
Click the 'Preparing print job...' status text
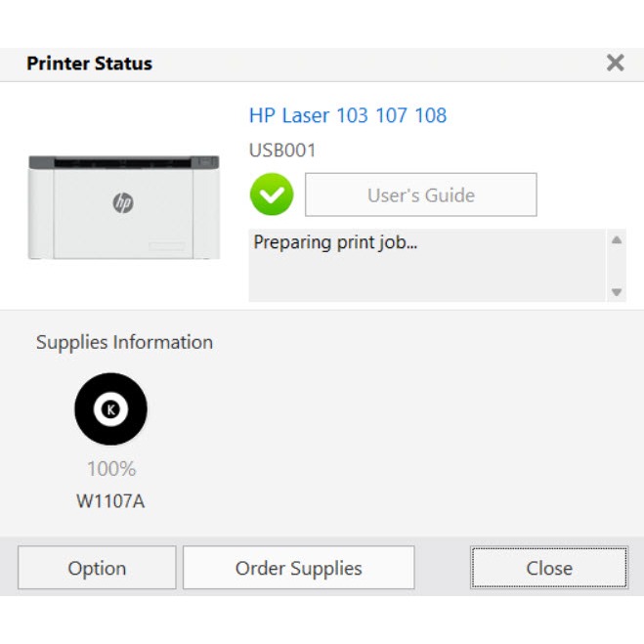coord(335,242)
